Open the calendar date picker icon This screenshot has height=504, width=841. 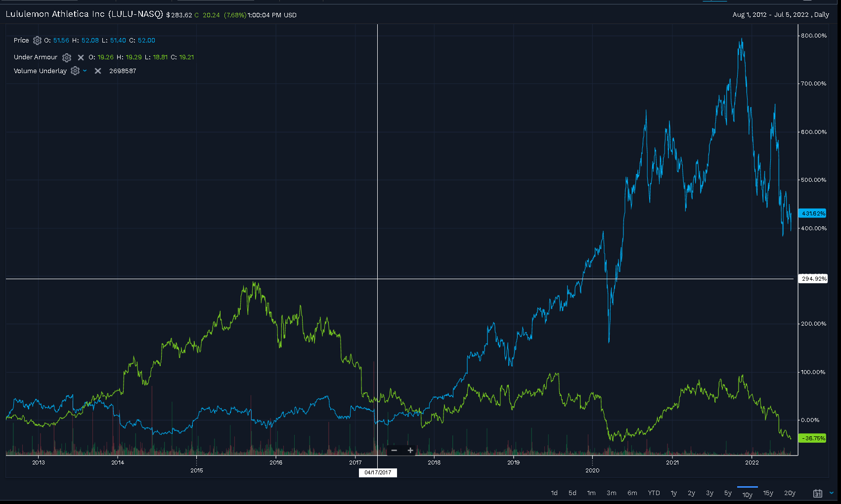point(818,493)
